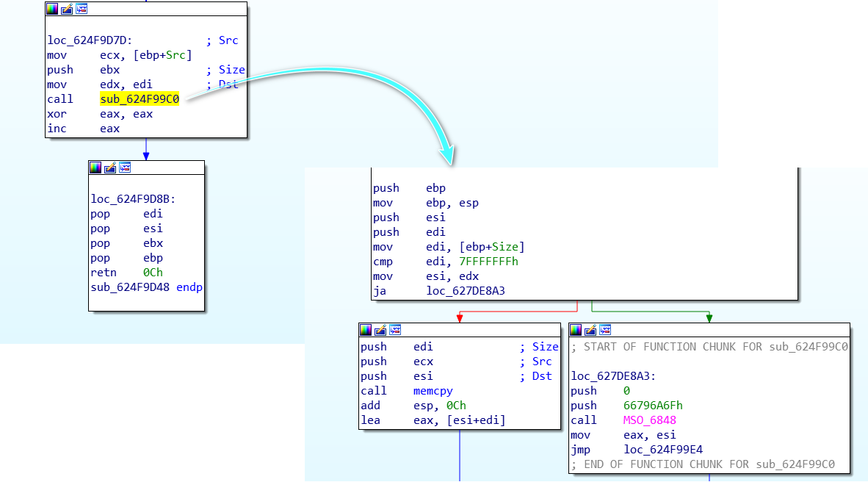Select the loc_624F9D7D: label
The image size is (868, 482).
(x=90, y=40)
